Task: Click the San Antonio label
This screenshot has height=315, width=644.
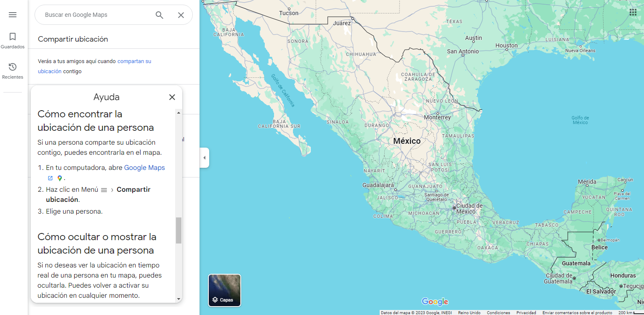Action: pos(463,51)
